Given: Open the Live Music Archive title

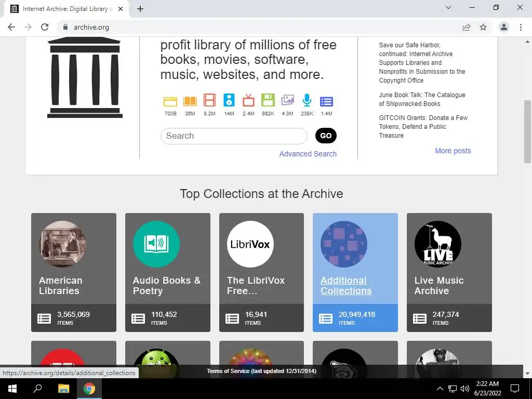Looking at the screenshot, I should pos(438,285).
